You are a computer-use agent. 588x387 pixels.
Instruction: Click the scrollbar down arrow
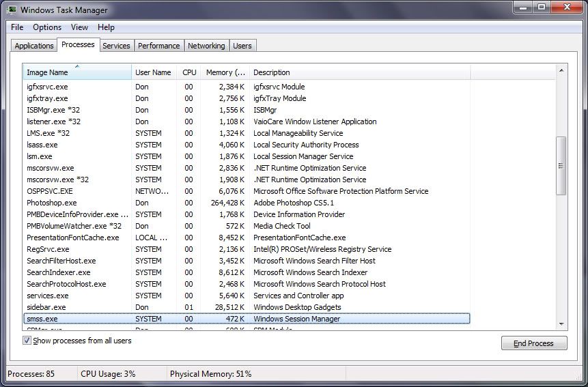pos(561,324)
